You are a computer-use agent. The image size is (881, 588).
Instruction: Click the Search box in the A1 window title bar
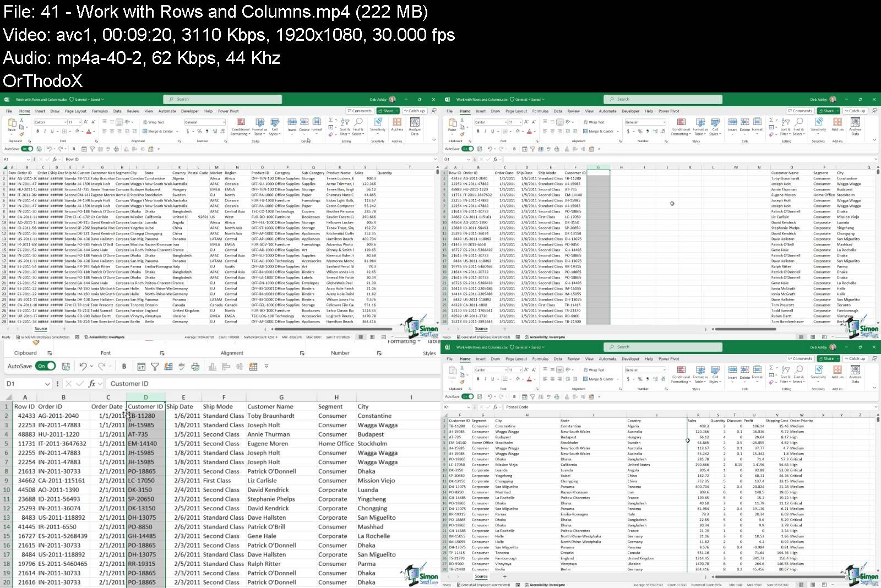coord(222,99)
